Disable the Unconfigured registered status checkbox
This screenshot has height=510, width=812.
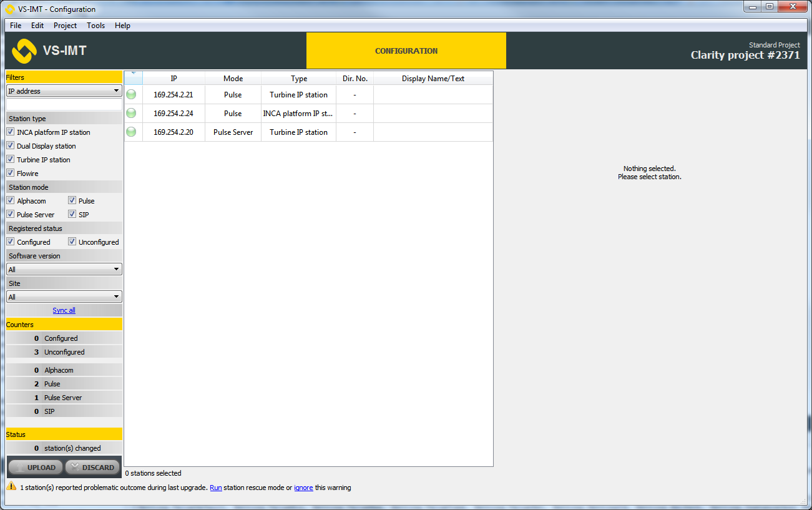[x=72, y=242]
